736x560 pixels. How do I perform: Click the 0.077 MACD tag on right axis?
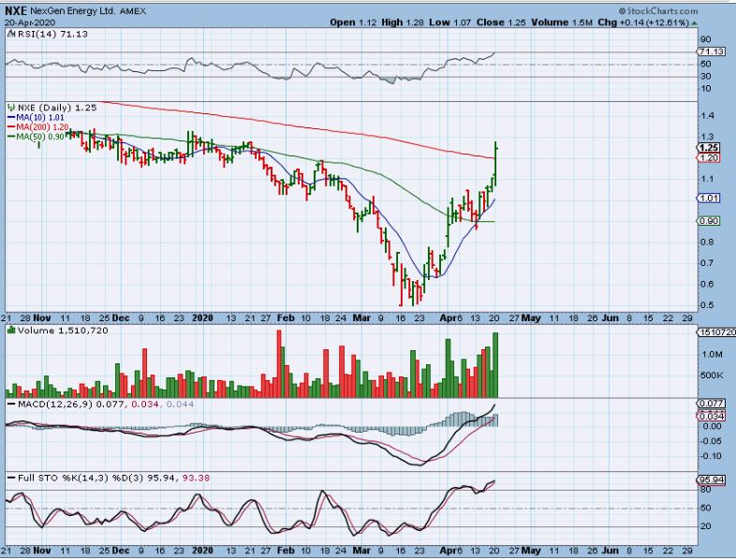[x=710, y=404]
